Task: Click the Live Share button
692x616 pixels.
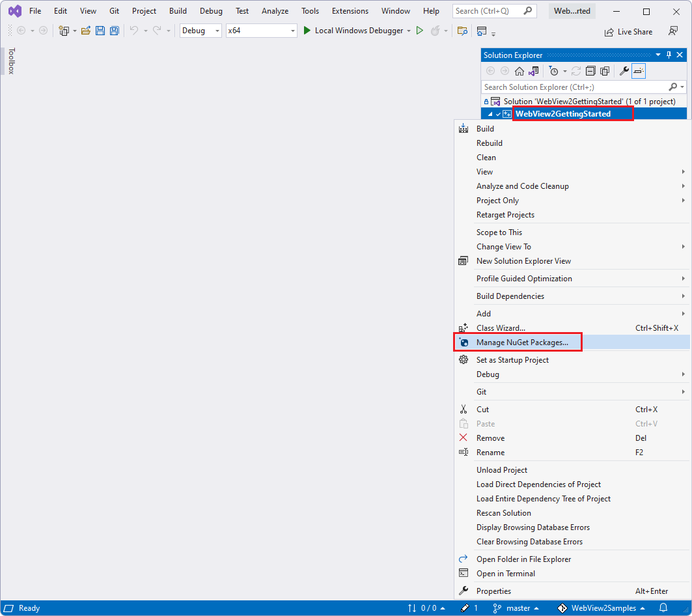Action: pos(628,31)
